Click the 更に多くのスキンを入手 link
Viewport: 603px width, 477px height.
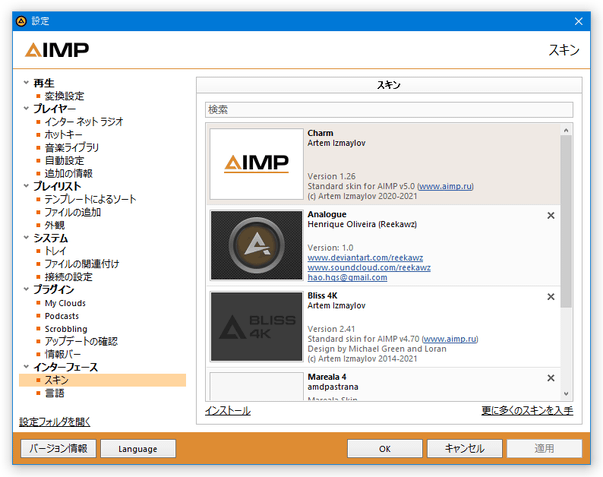coord(527,411)
